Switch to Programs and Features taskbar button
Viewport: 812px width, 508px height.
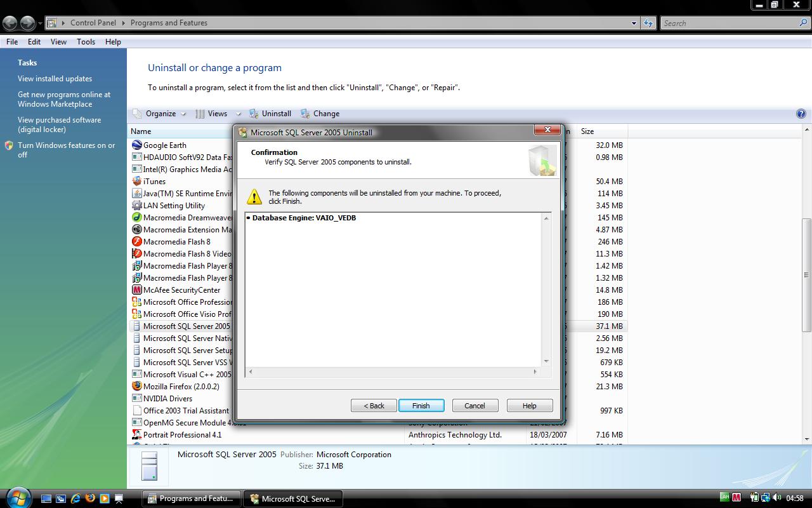tap(192, 498)
